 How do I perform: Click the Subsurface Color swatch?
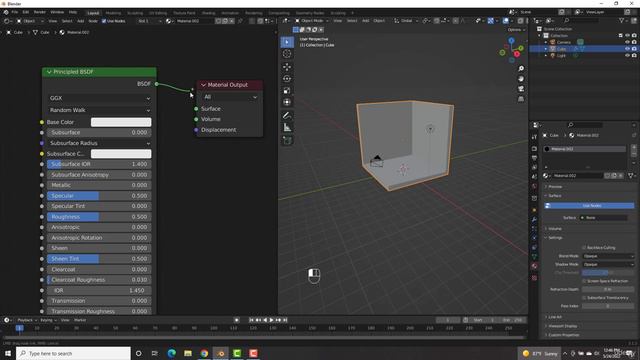[121, 154]
